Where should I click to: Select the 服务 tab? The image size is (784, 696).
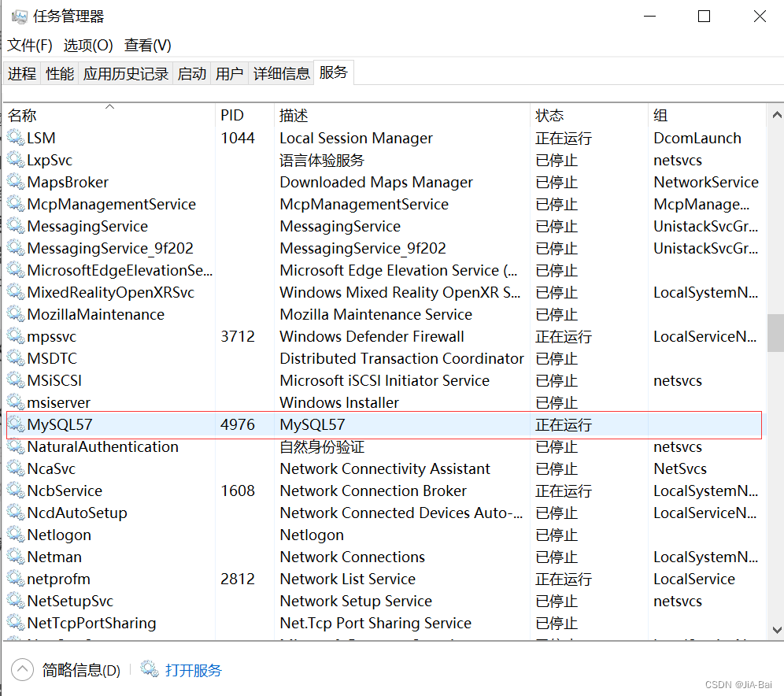point(334,72)
